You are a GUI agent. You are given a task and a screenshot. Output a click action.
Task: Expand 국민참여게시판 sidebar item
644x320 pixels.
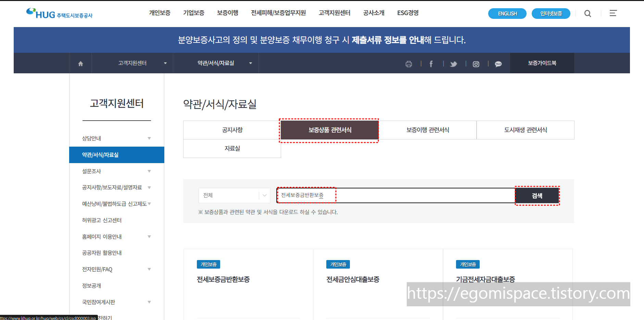(116, 302)
